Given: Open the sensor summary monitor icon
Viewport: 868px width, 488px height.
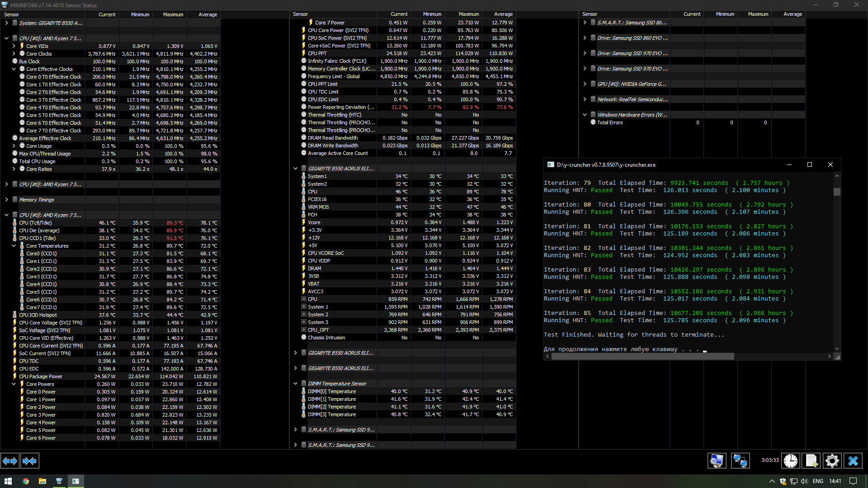Looking at the screenshot, I should [717, 461].
